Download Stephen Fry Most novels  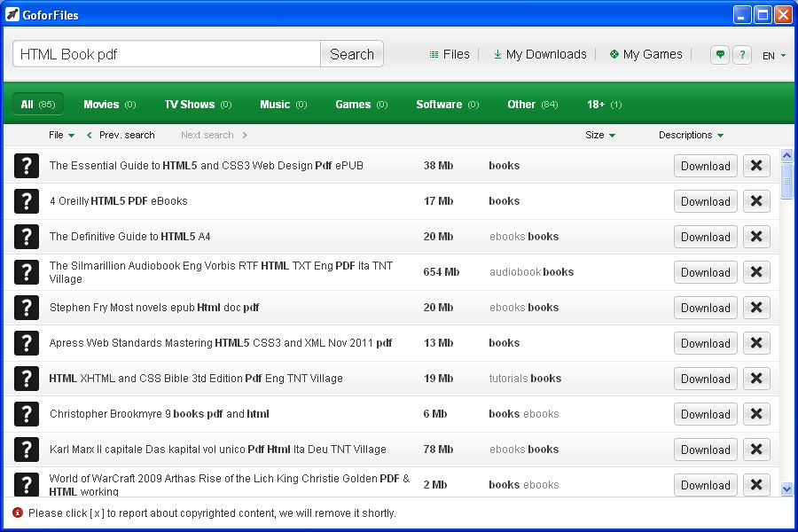706,308
